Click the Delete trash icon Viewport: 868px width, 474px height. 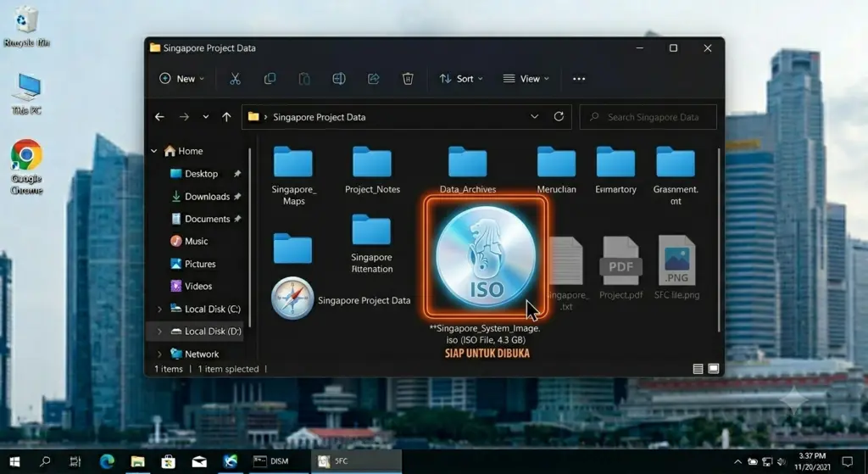pyautogui.click(x=408, y=79)
